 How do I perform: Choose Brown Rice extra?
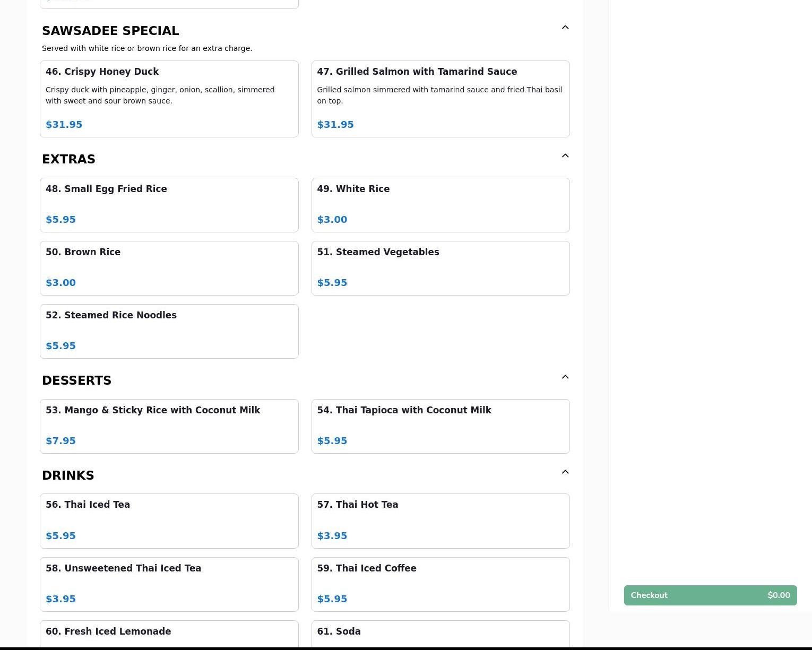pyautogui.click(x=169, y=268)
